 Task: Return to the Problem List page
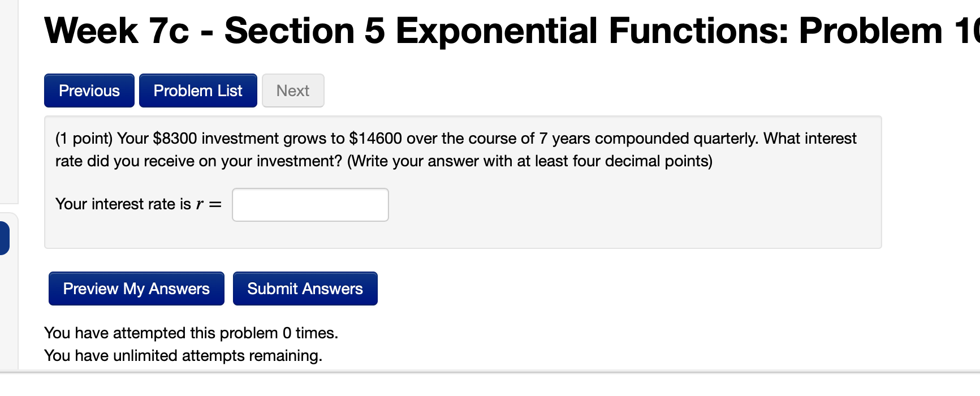pos(198,91)
